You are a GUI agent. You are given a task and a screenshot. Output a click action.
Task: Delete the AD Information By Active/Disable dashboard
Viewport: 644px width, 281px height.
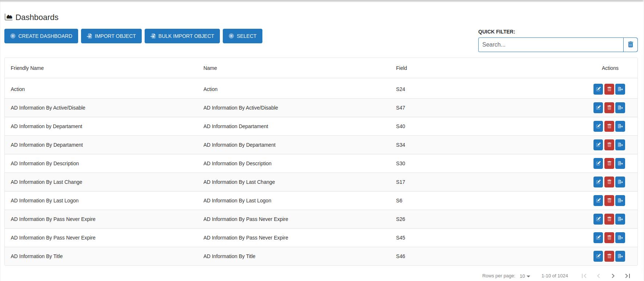[609, 108]
